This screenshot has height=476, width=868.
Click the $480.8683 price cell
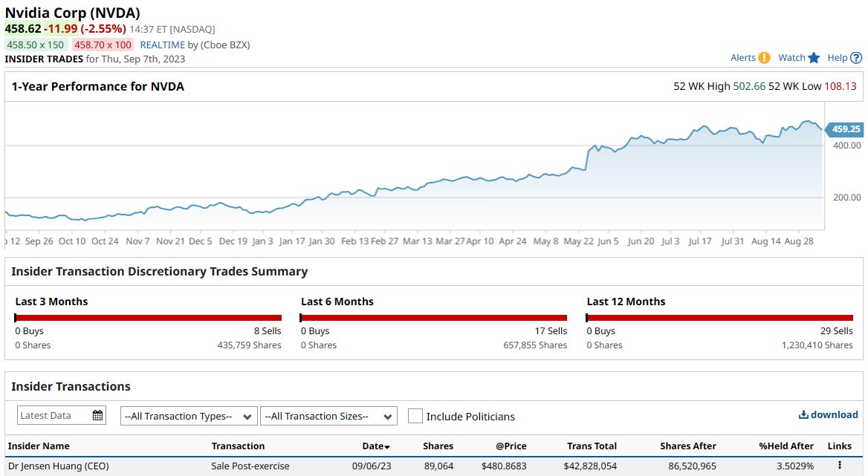click(504, 466)
